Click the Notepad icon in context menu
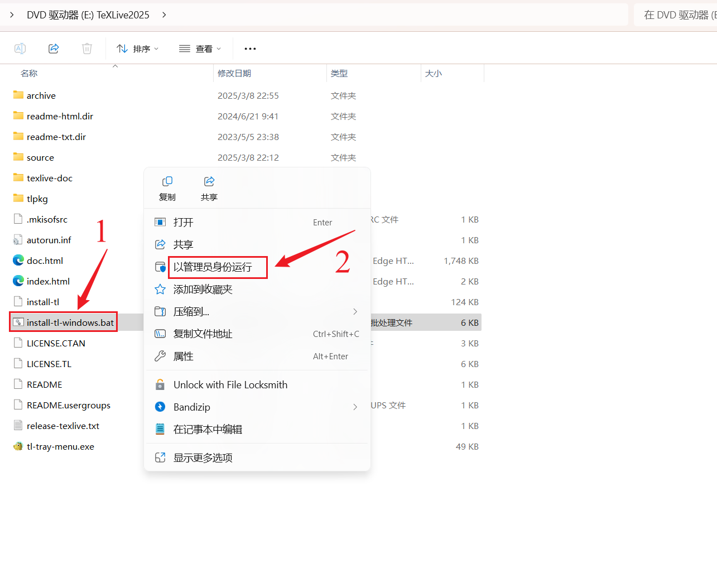This screenshot has width=717, height=588. (x=160, y=429)
